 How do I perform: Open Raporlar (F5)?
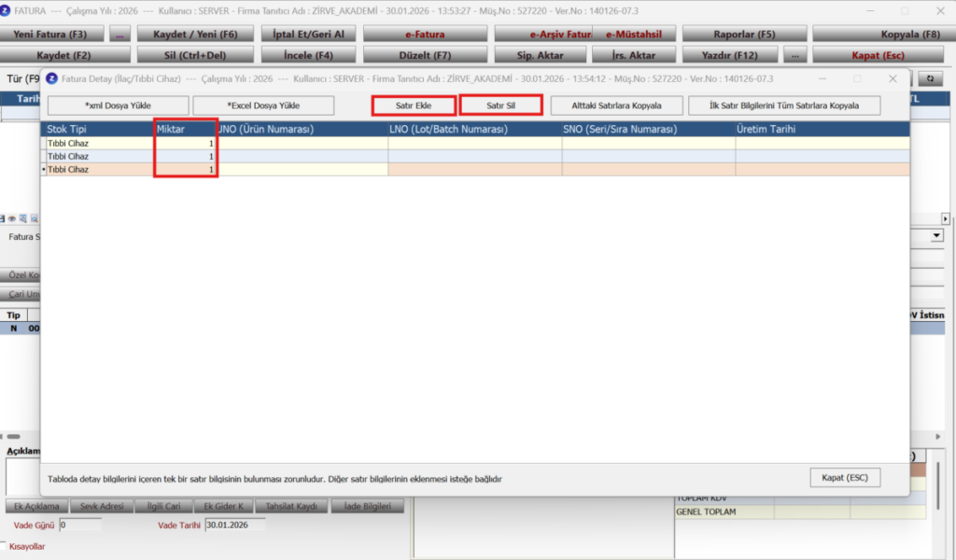click(744, 35)
